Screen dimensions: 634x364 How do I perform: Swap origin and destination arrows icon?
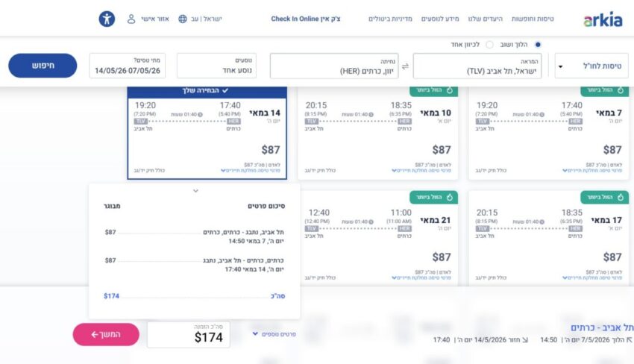point(406,66)
